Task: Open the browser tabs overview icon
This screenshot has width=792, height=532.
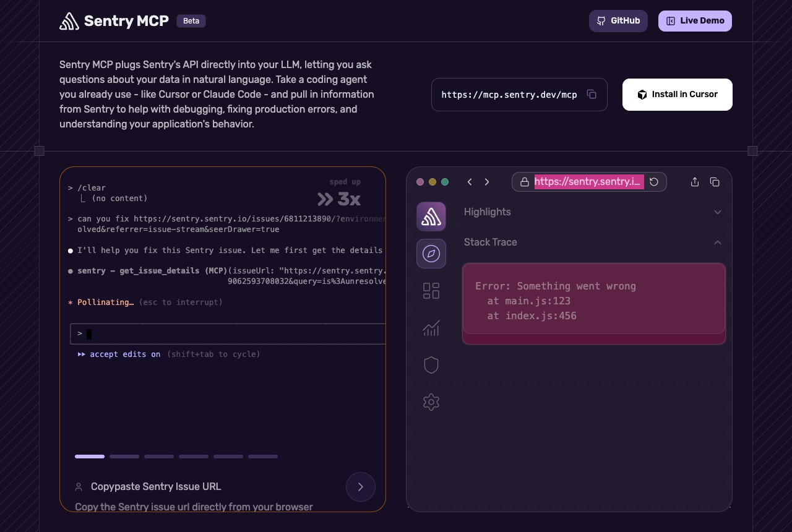Action: pyautogui.click(x=715, y=182)
